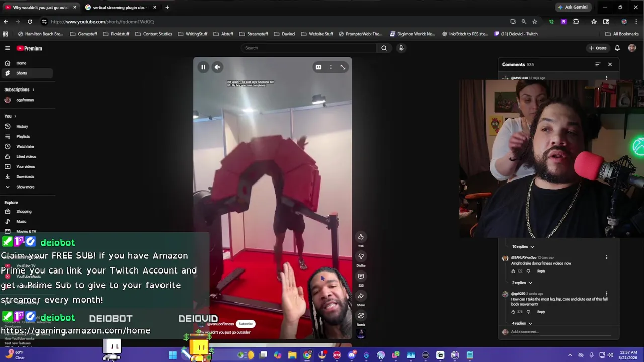Click the YouTube search magnifier button
This screenshot has height=362, width=644.
click(x=384, y=48)
